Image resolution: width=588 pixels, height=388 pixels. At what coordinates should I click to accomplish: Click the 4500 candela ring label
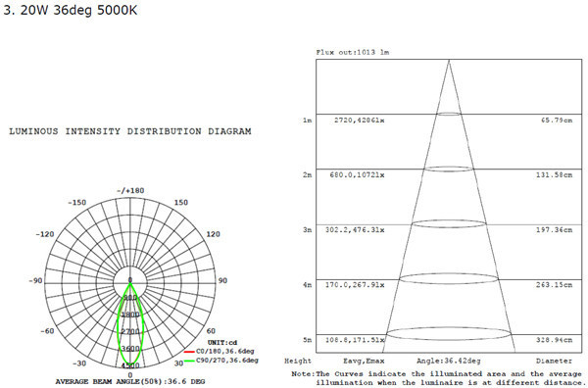tap(130, 365)
